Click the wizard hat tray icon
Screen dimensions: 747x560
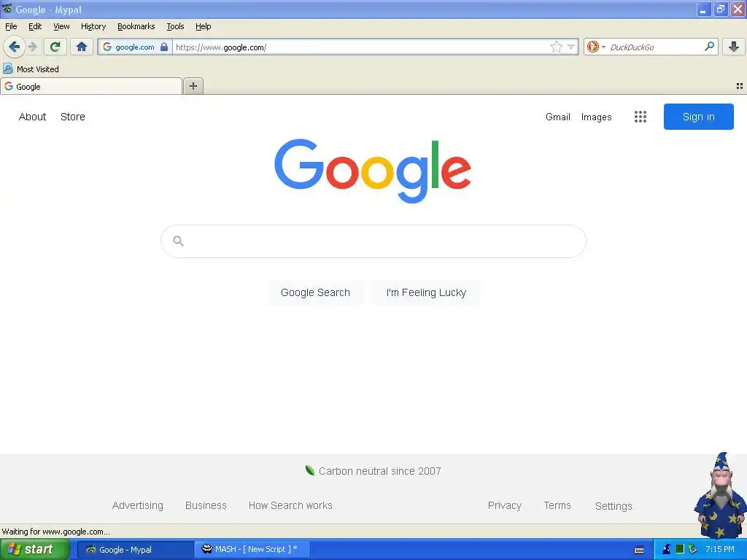(667, 550)
